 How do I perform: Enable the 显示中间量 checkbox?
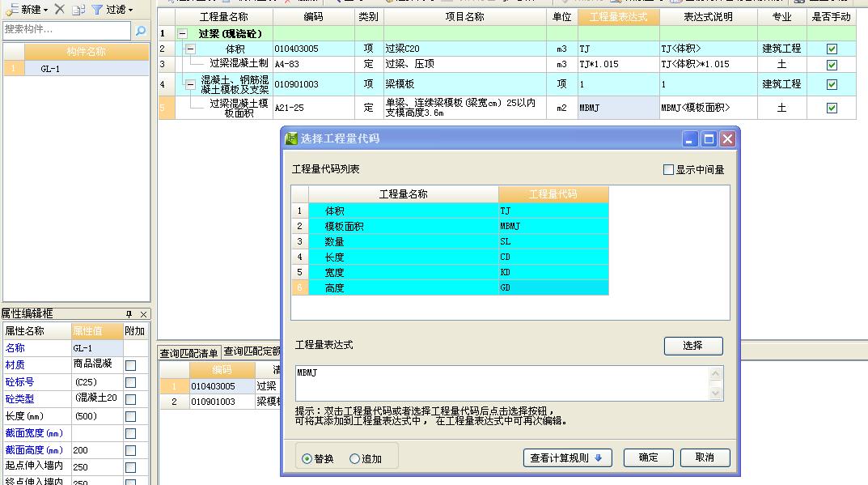coord(669,169)
